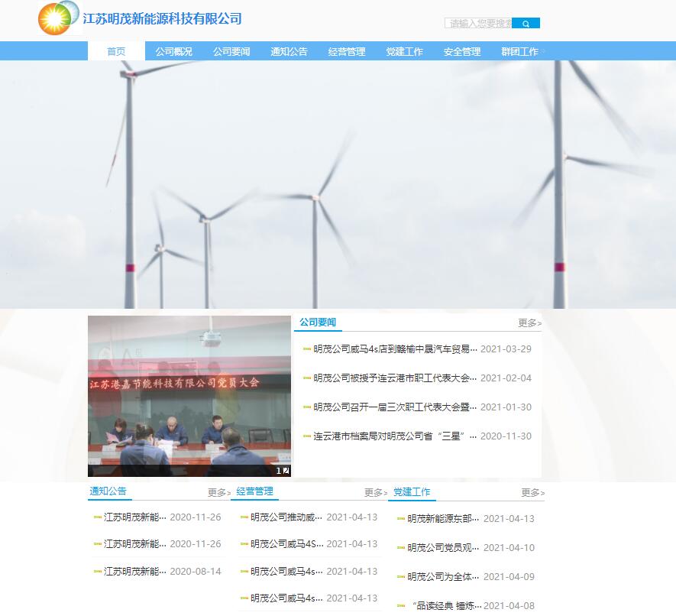Open news article dated 2021-03-29
The height and width of the screenshot is (616, 676).
pos(395,349)
